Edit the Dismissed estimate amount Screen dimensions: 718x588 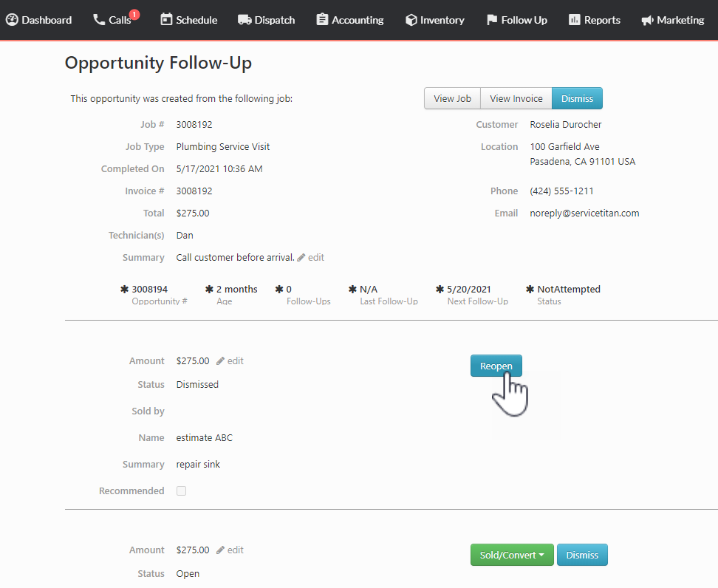click(230, 361)
